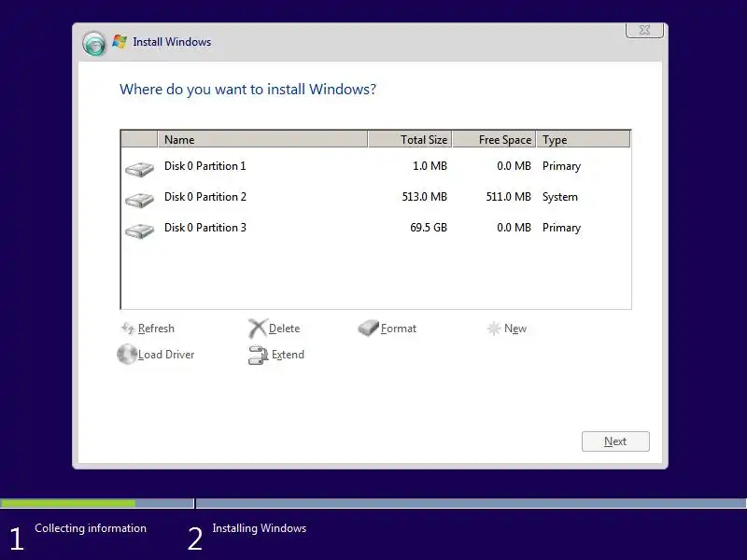Click Primary type of Partition 1

pyautogui.click(x=561, y=167)
